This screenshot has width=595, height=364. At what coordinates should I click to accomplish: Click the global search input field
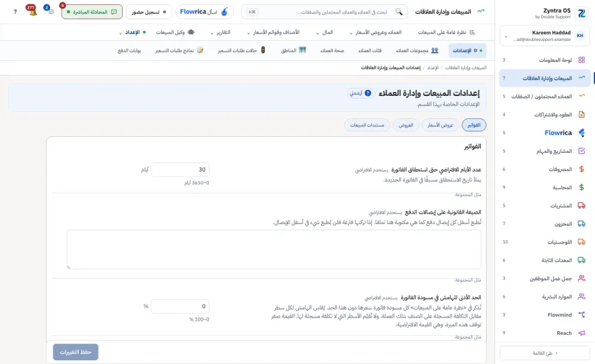click(x=324, y=12)
